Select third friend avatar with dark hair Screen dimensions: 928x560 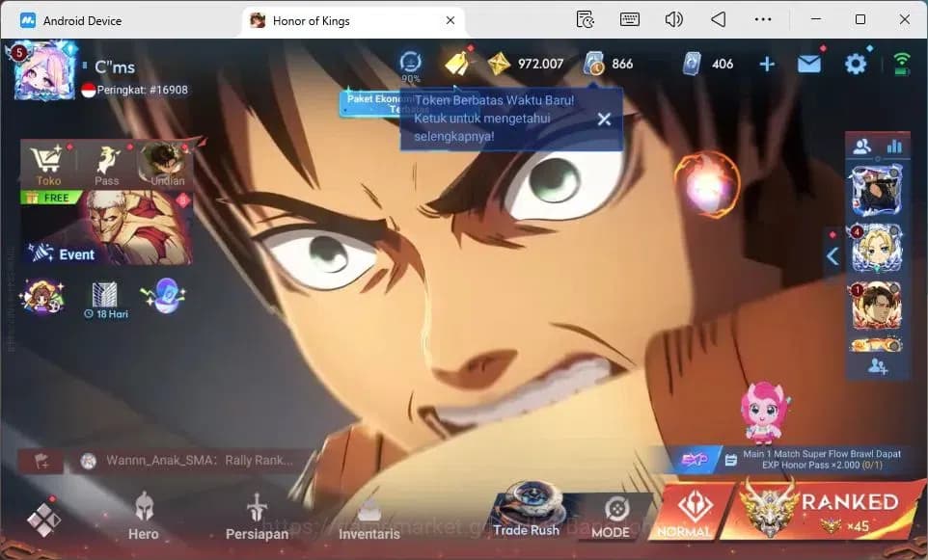coord(877,305)
